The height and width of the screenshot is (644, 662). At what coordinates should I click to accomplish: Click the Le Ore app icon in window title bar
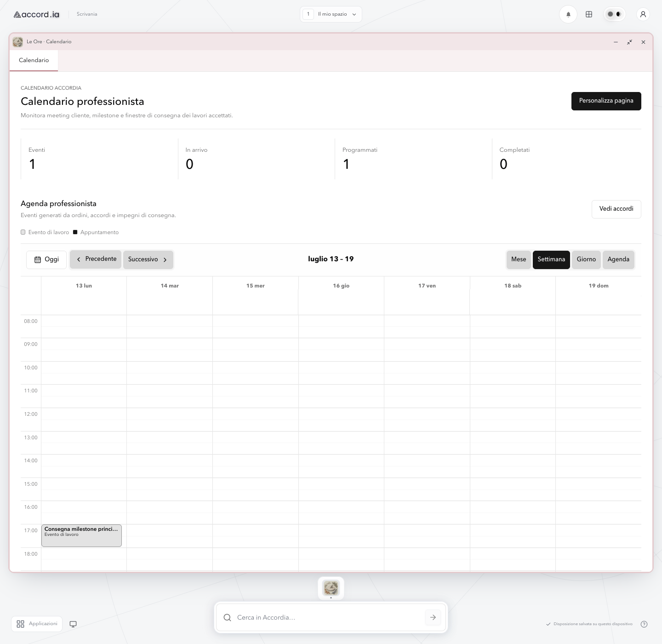(18, 42)
